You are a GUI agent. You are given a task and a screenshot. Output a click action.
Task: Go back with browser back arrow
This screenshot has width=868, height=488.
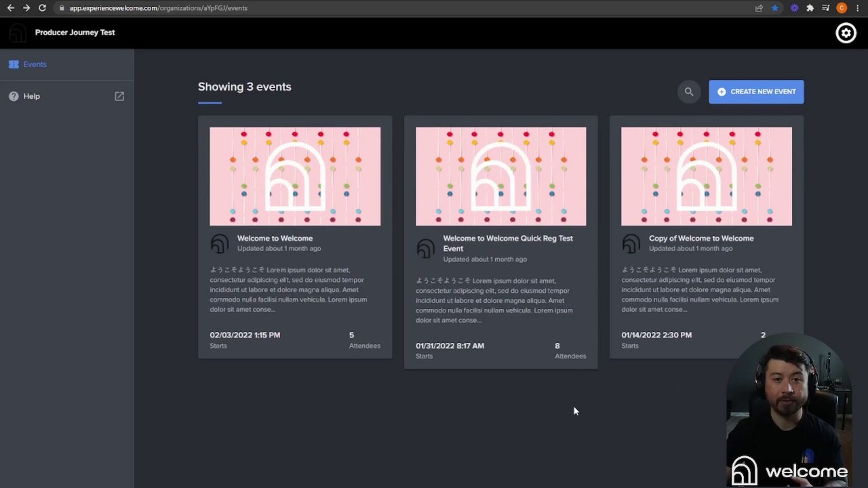click(x=10, y=8)
